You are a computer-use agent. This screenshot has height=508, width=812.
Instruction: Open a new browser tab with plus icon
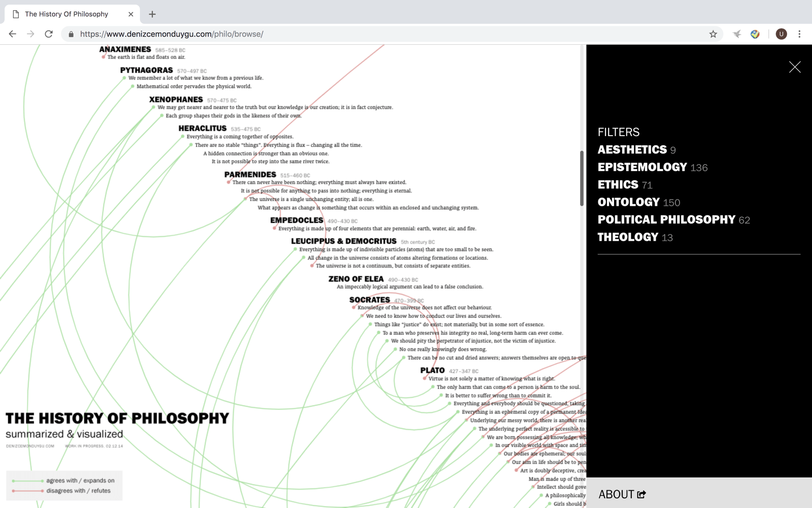click(x=152, y=14)
